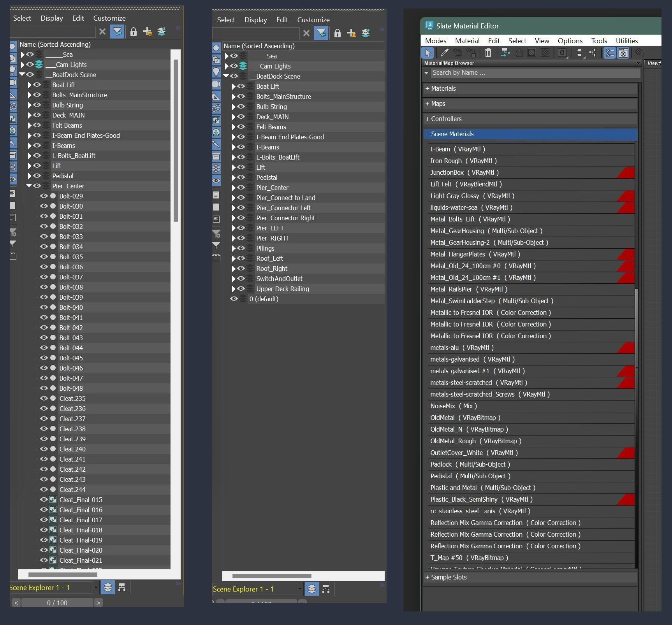Expand Controllers group in Material/Map Browser
The width and height of the screenshot is (672, 625).
(530, 119)
